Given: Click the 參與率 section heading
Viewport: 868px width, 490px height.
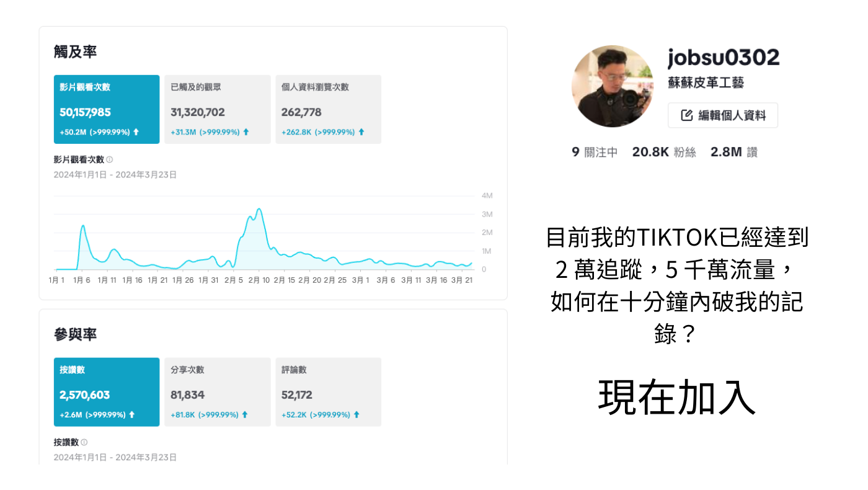Looking at the screenshot, I should [x=75, y=335].
